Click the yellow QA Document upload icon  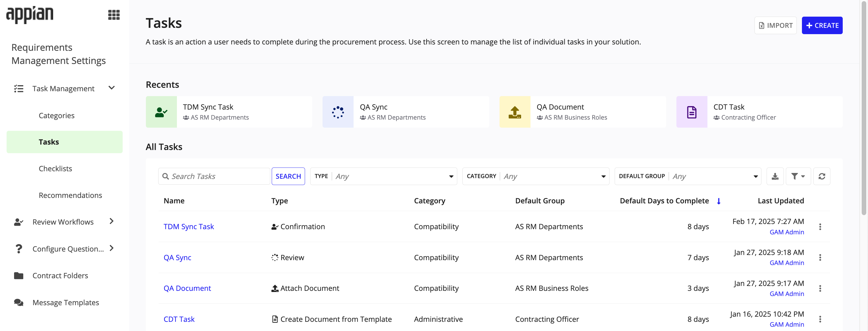pyautogui.click(x=515, y=112)
